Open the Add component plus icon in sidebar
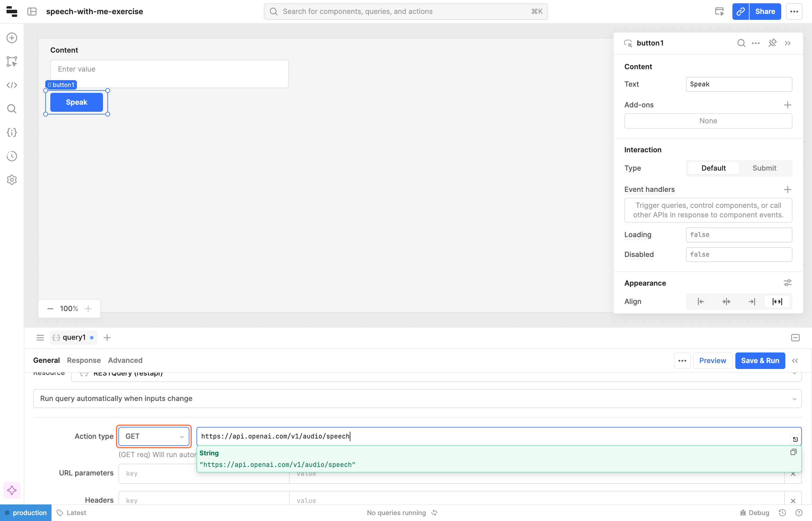 12,38
